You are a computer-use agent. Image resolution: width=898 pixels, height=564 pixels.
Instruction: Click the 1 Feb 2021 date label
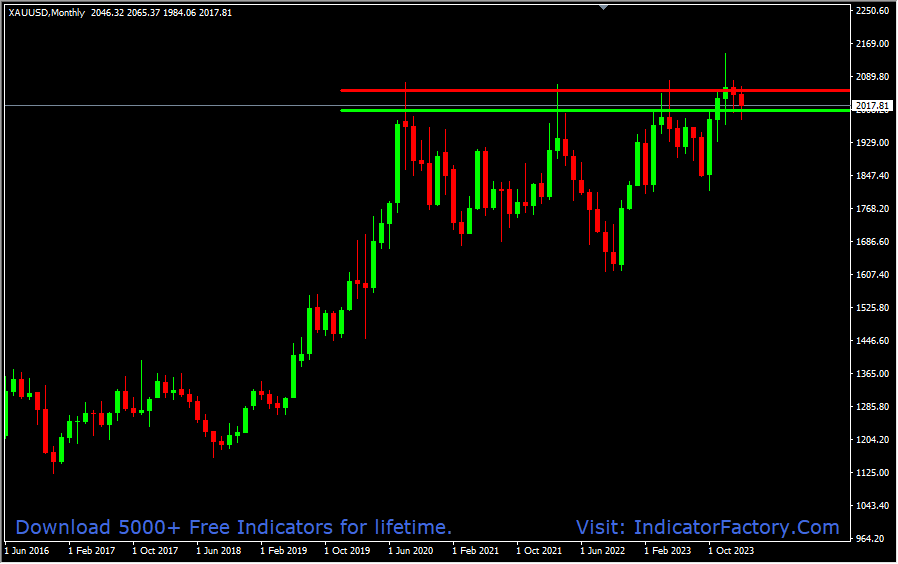coord(475,551)
